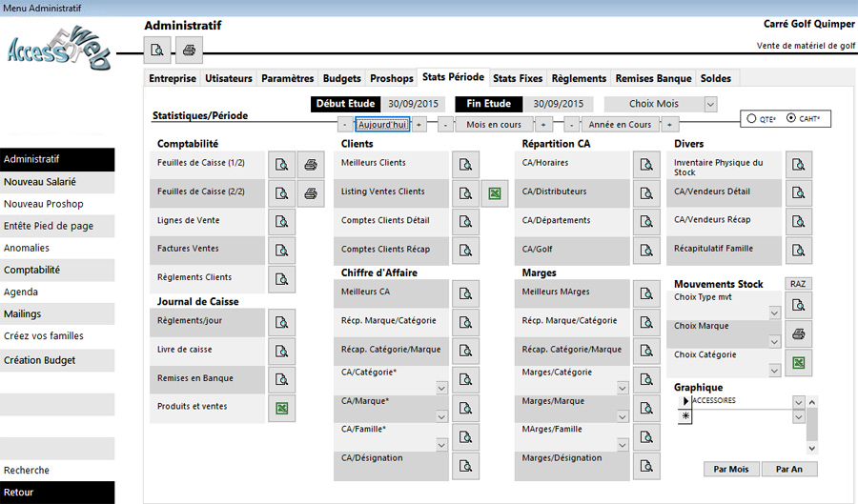858x504 pixels.
Task: Preview Inventaire Physique du Stock
Action: 798,165
